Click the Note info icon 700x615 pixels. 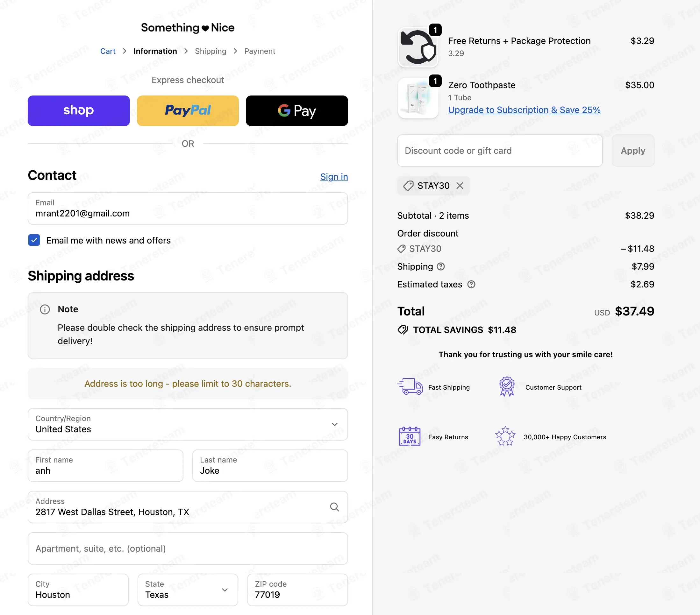pos(45,309)
